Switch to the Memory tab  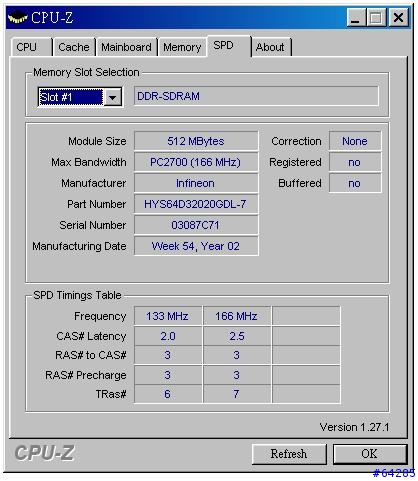(182, 47)
